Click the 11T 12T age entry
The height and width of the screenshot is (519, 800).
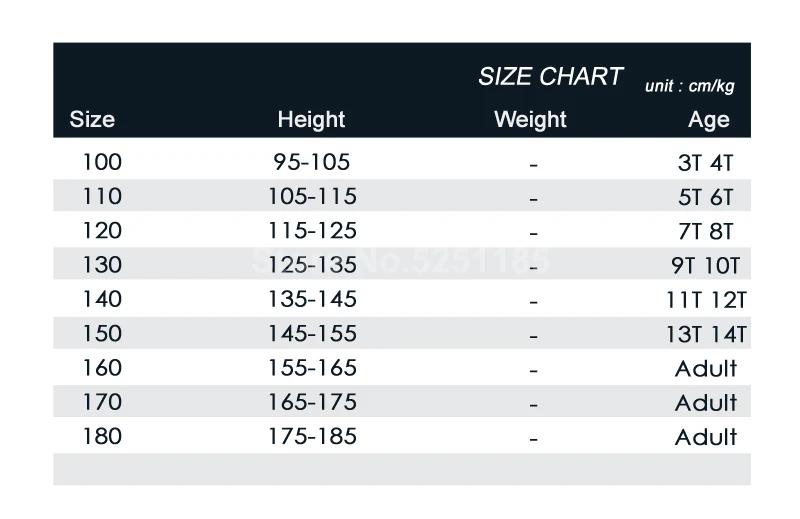[x=706, y=300]
